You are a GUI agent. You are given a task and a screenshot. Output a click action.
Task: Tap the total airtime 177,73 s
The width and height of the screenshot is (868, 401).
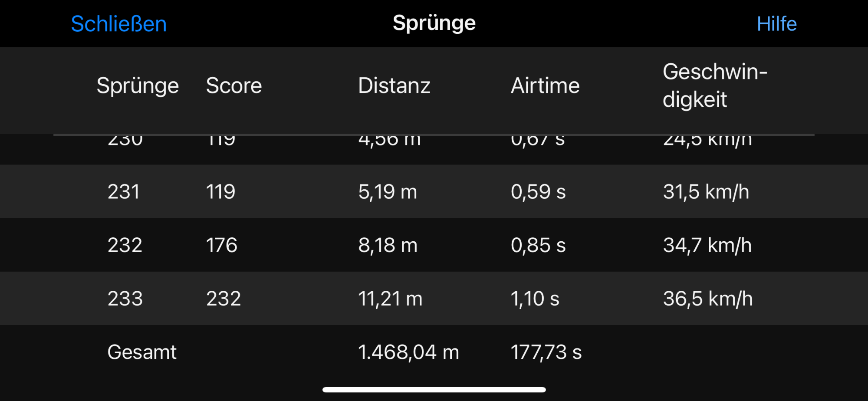click(x=546, y=352)
